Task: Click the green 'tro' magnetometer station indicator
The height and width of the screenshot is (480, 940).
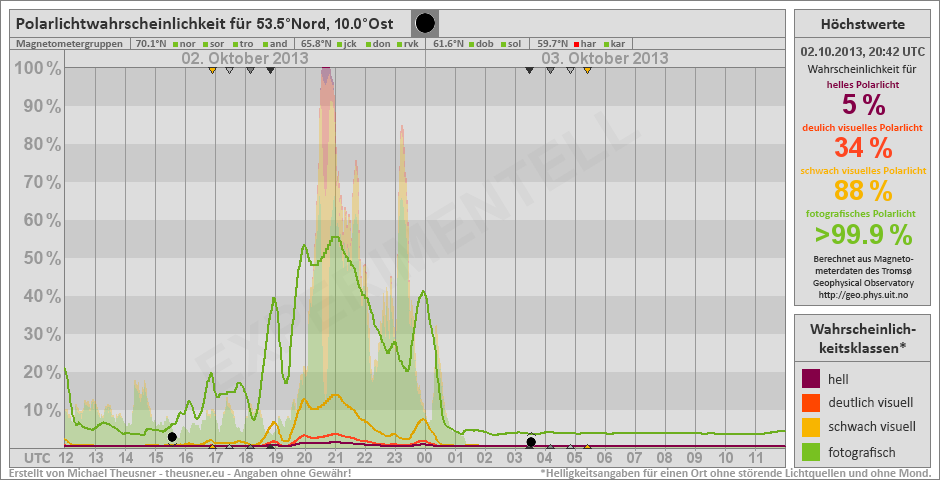Action: click(x=236, y=44)
